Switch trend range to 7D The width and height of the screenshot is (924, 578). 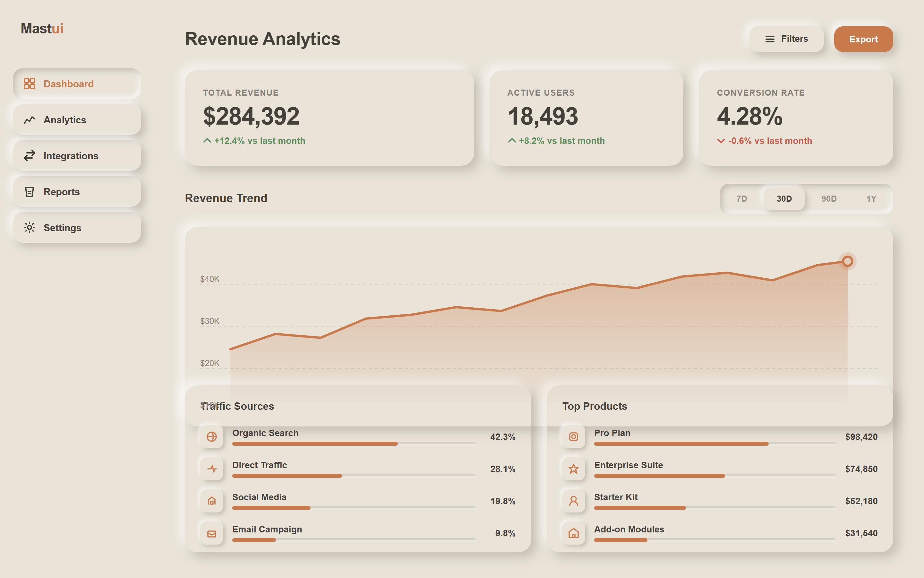point(741,198)
